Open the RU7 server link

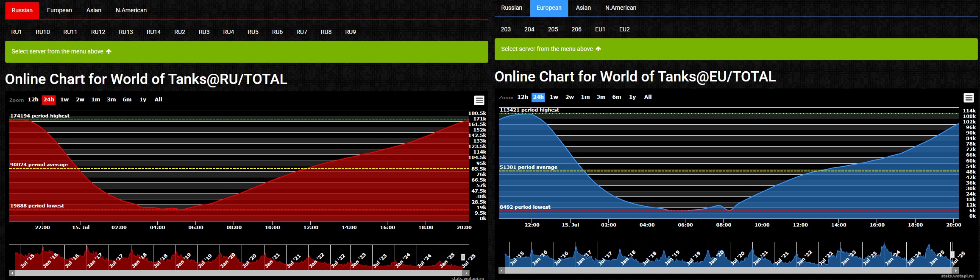point(302,32)
